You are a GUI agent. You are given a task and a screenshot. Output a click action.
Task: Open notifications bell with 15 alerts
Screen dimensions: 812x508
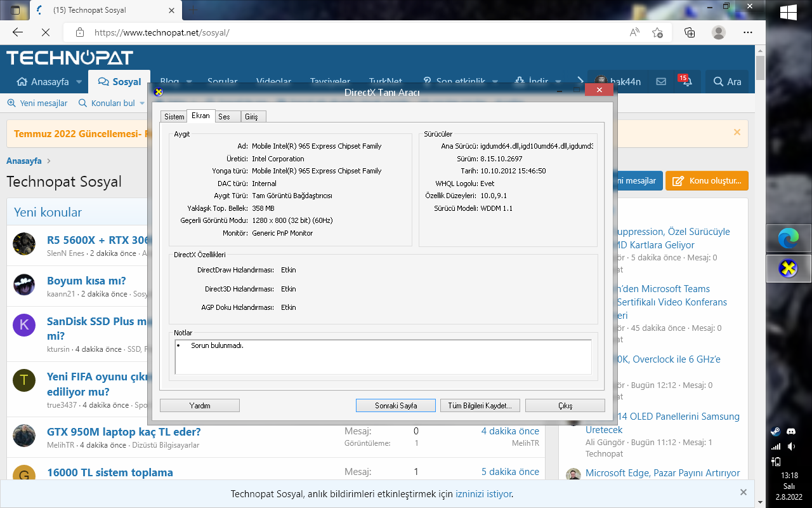pos(686,81)
